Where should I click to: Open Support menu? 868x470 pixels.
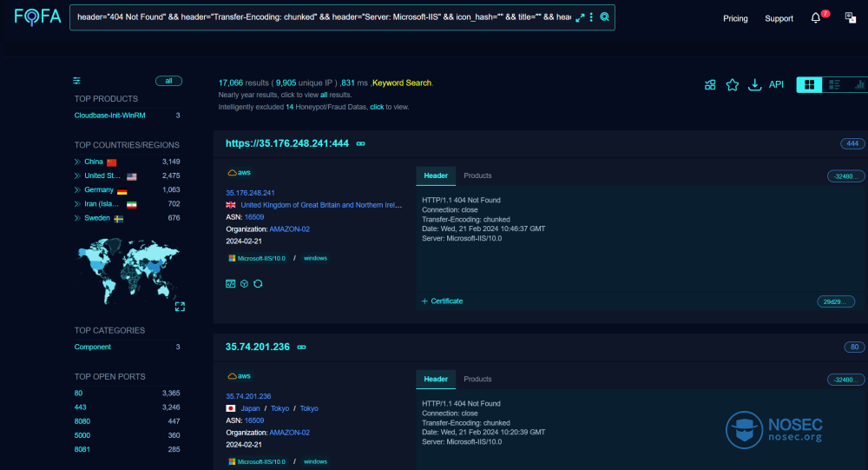tap(779, 19)
